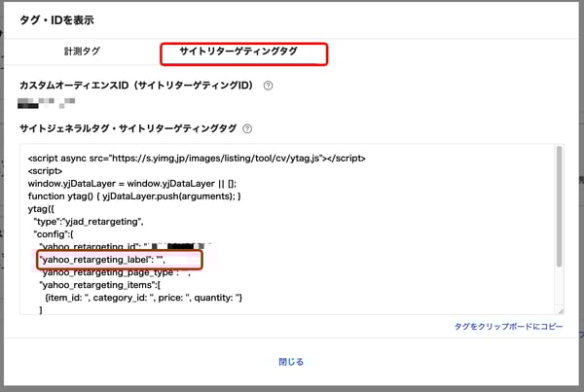Image resolution: width=584 pixels, height=392 pixels.
Task: Click the function ytag() code line
Action: coord(134,196)
